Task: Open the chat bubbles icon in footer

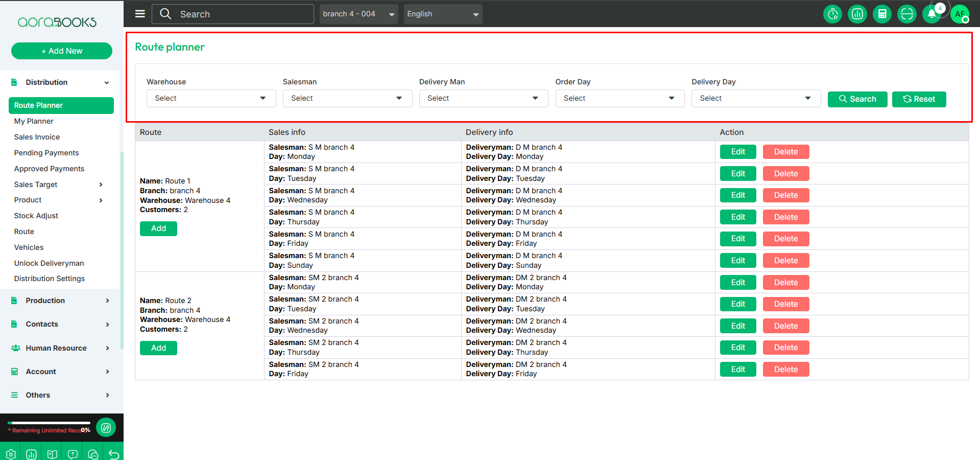Action: tap(93, 454)
